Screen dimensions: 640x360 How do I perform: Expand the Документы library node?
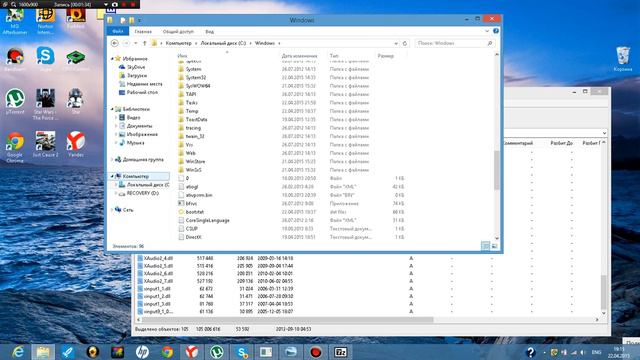[116, 126]
